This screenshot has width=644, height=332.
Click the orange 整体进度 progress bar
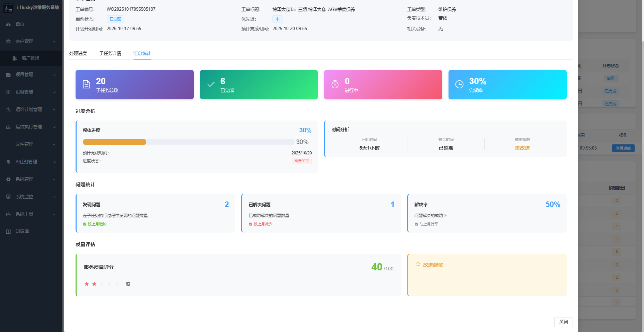click(114, 142)
